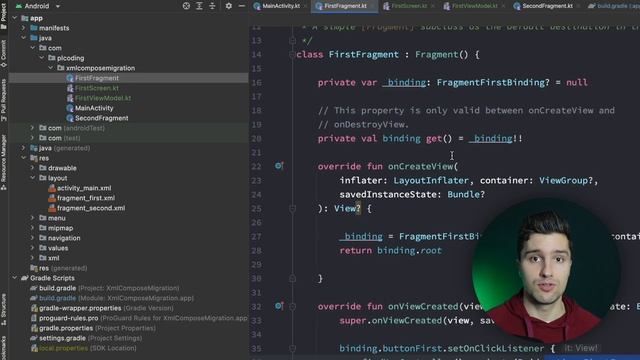Switch to the FirstScreen.kt tab
This screenshot has width=640, height=360.
pyautogui.click(x=409, y=6)
